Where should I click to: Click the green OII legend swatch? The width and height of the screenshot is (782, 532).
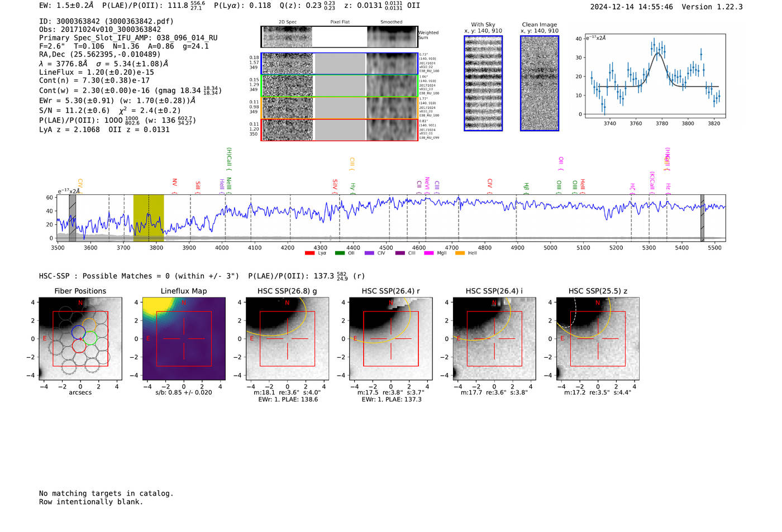(x=340, y=253)
